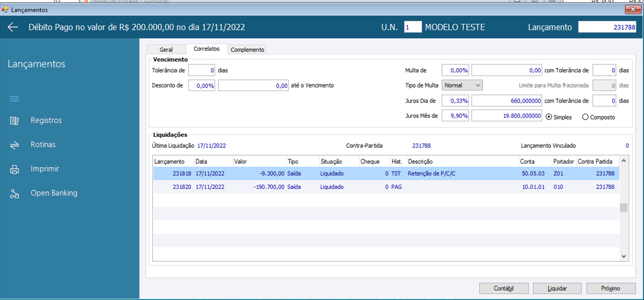Click the Imprimir printer icon
This screenshot has width=644, height=300.
pyautogui.click(x=15, y=169)
